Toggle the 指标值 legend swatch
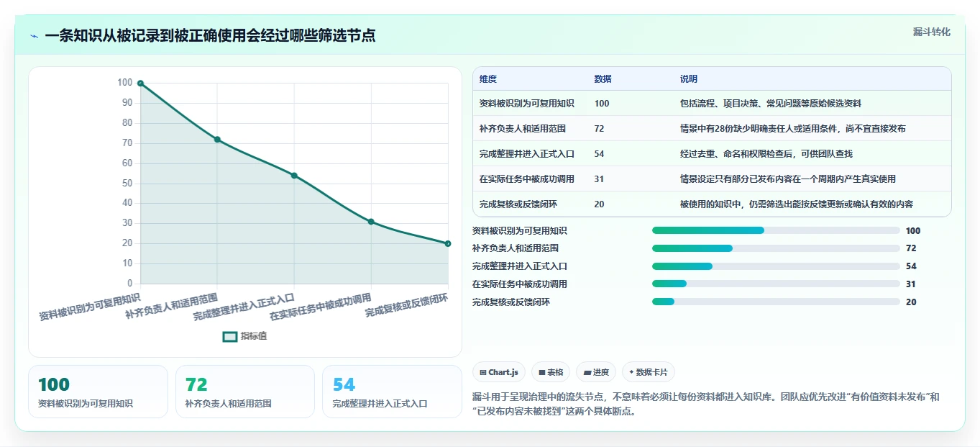 pyautogui.click(x=230, y=336)
